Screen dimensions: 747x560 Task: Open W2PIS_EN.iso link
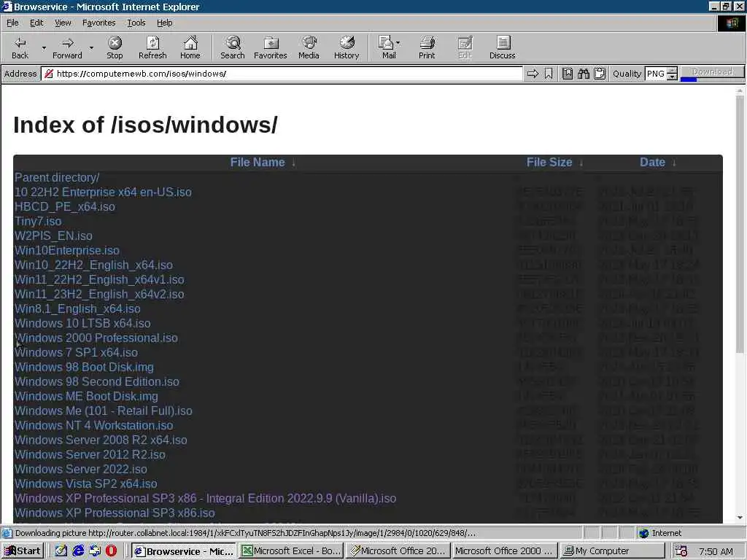[53, 236]
